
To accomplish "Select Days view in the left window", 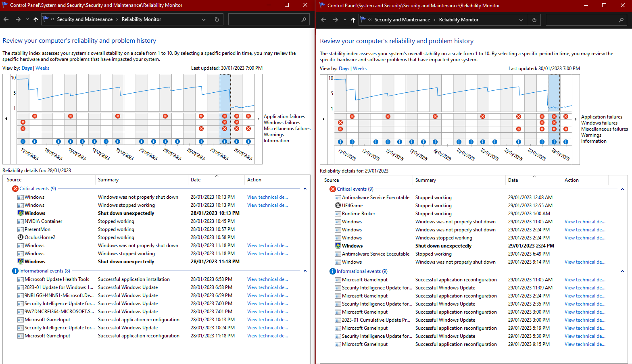I will 27,68.
